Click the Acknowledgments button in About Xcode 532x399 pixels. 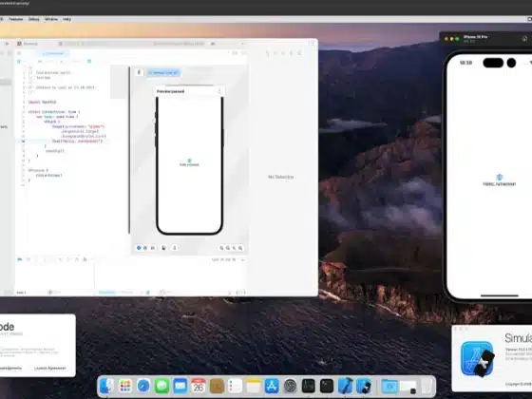click(10, 369)
